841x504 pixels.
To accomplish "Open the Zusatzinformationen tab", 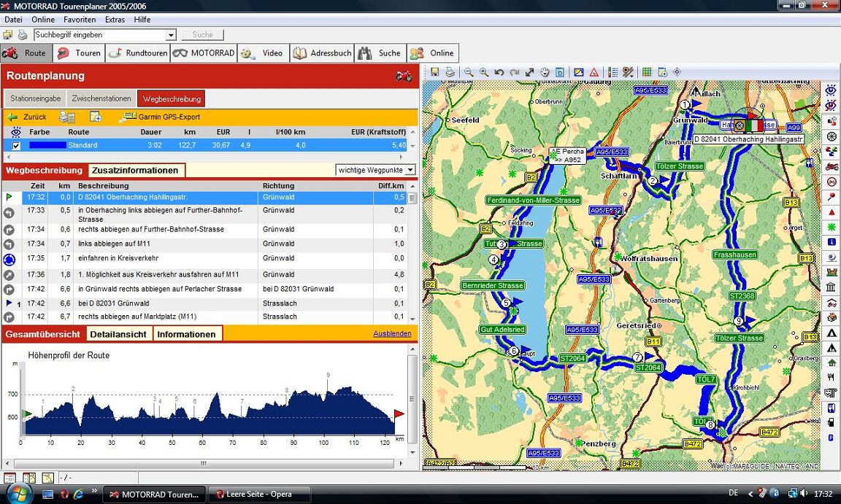I will (135, 171).
